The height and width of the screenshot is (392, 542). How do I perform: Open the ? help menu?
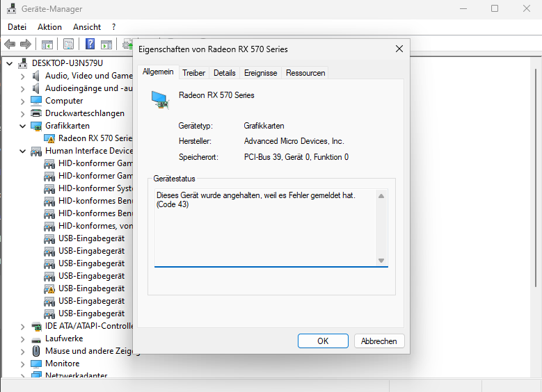[x=113, y=27]
